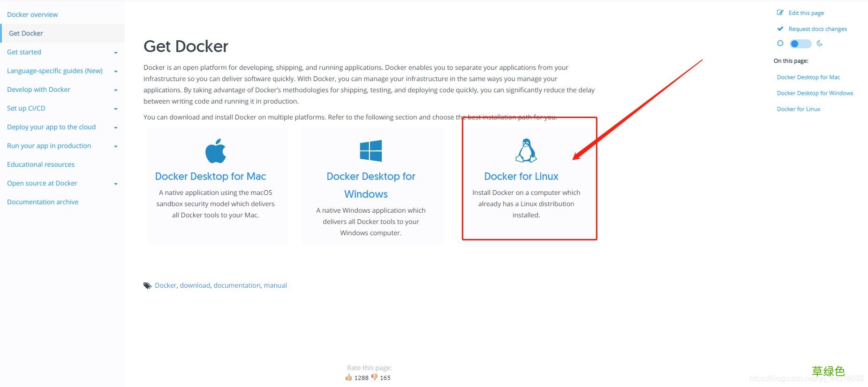The width and height of the screenshot is (868, 387).
Task: Open the Docker for Linux heading link
Action: click(x=521, y=176)
